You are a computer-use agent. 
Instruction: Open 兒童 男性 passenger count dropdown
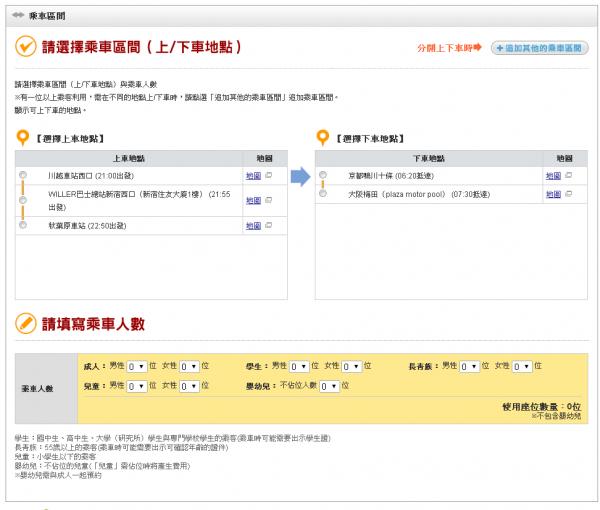click(137, 386)
